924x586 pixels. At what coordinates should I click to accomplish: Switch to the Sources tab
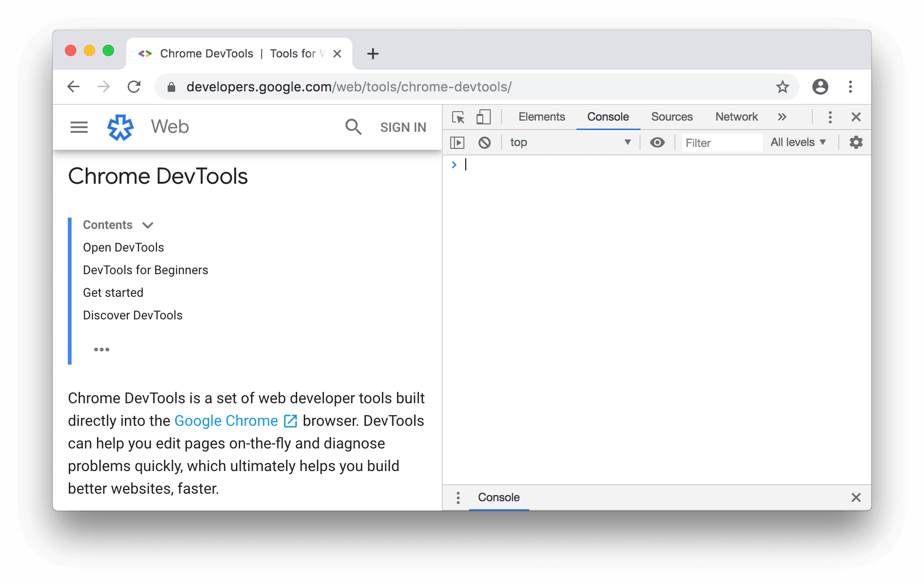(671, 116)
